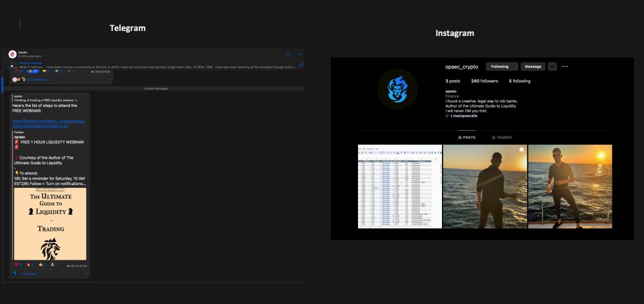This screenshot has width=644, height=304.
Task: Open the Following dropdown on Instagram profile
Action: [x=502, y=66]
